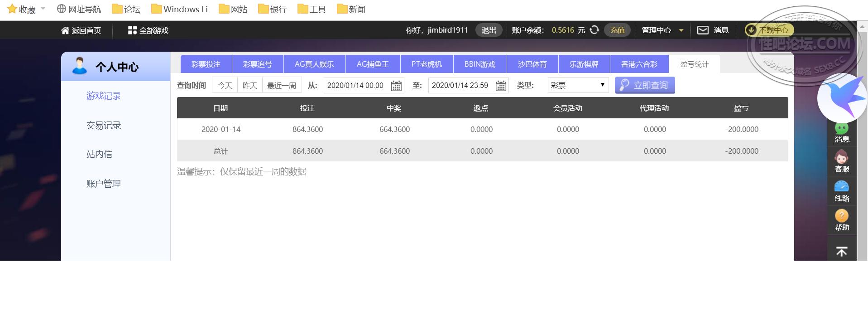This screenshot has width=868, height=316.
Task: Select 游戏记录 in the sidebar
Action: (x=104, y=96)
